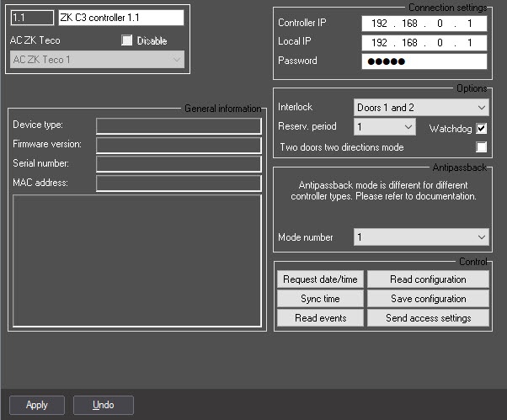This screenshot has height=420, width=507.
Task: Click Read configuration button
Action: point(427,279)
